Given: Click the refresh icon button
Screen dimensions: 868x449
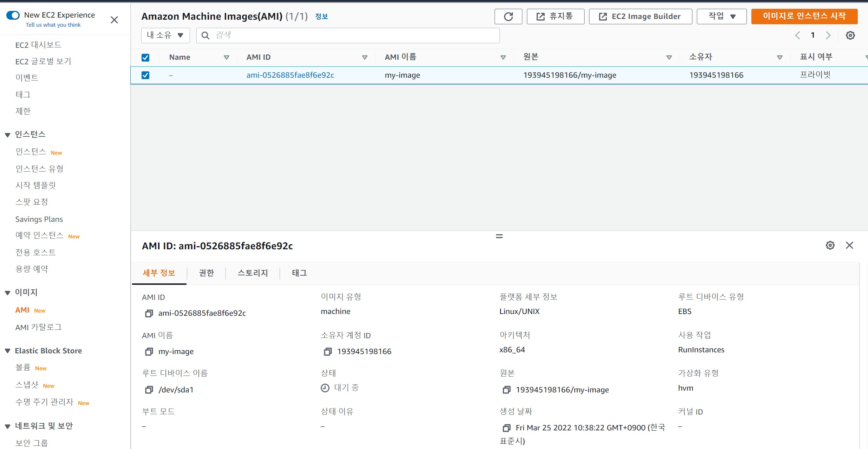Looking at the screenshot, I should click(508, 17).
